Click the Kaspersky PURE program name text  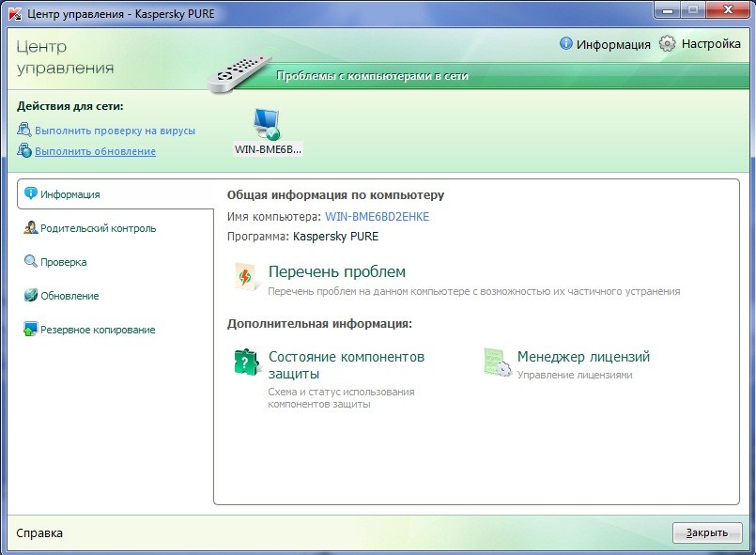[x=335, y=237]
